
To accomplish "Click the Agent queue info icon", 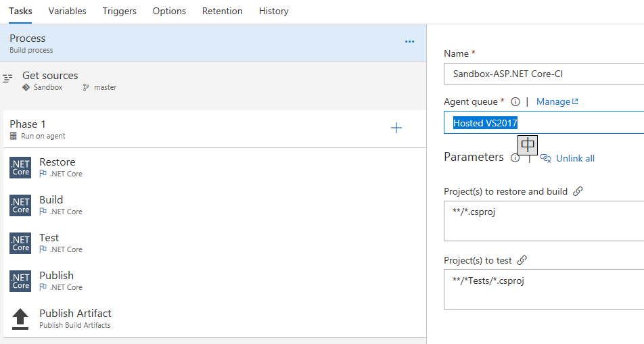I will (515, 102).
